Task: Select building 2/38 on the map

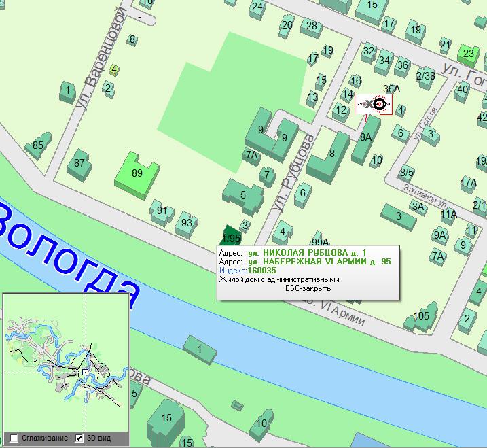Action: 425,75
